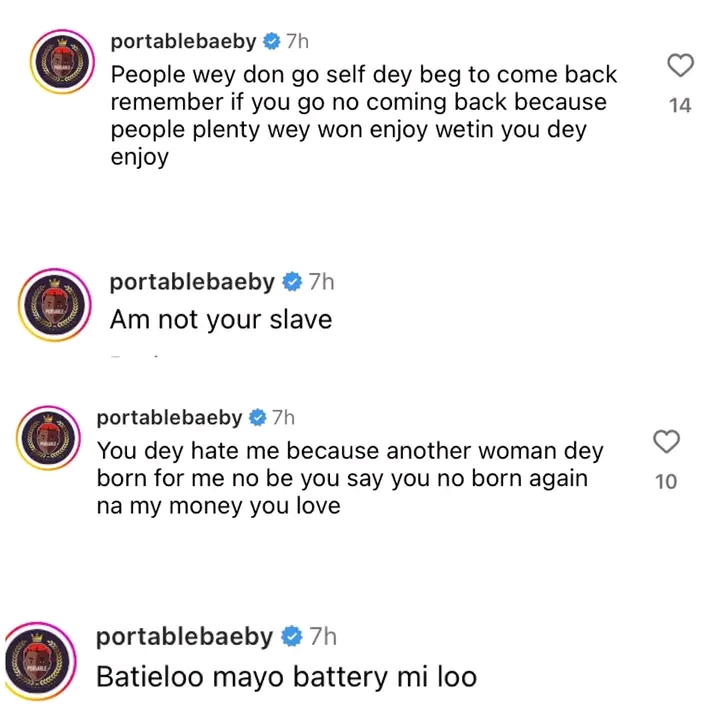The image size is (720, 720).
Task: Click verified badge above "Am not your slave"
Action: click(x=291, y=282)
